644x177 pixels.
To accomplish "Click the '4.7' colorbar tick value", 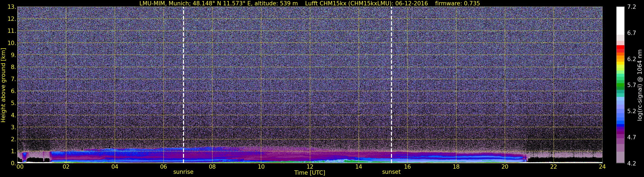I will click(x=632, y=137).
